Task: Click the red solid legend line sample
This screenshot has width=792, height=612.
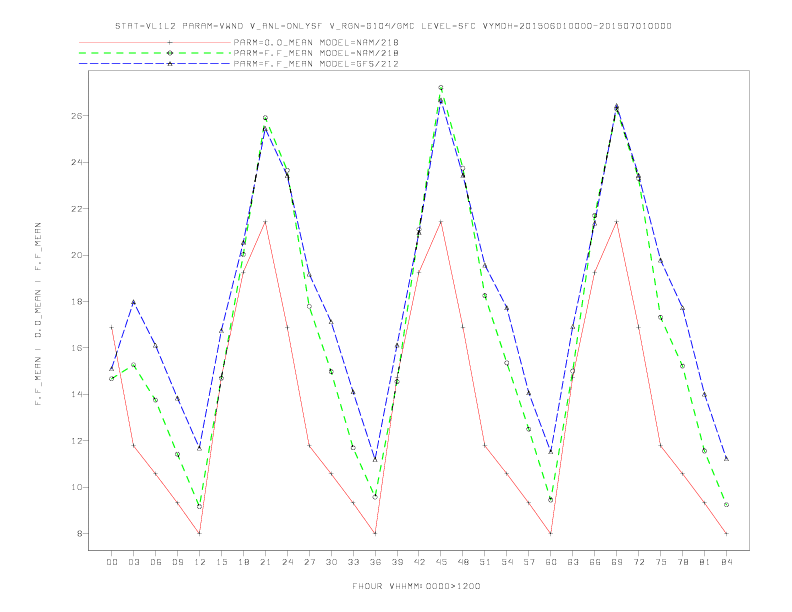Action: pos(155,42)
